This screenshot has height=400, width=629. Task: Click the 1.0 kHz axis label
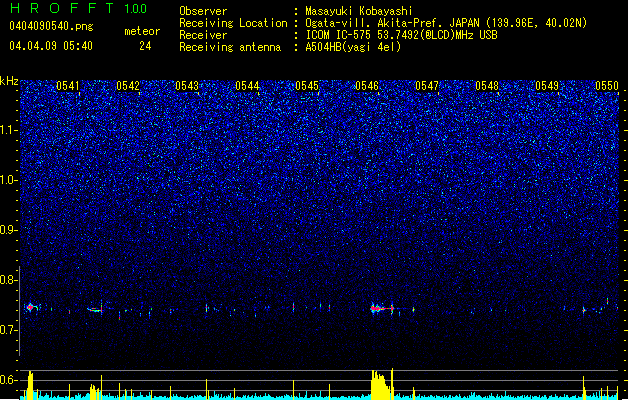click(x=9, y=180)
